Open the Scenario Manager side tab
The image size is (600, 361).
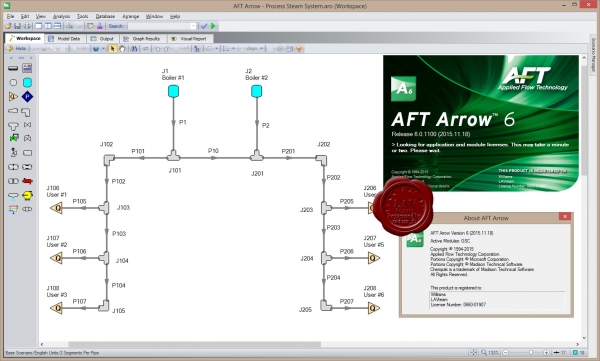[593, 54]
